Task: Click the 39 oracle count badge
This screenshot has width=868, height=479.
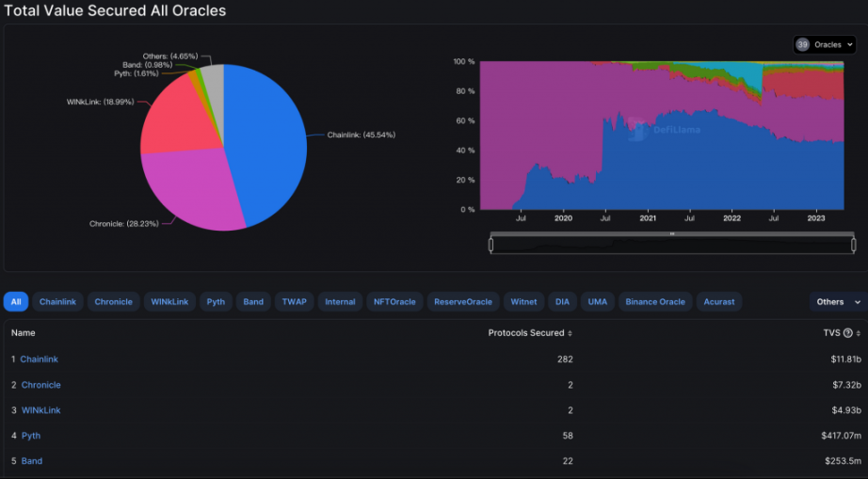Action: (803, 45)
